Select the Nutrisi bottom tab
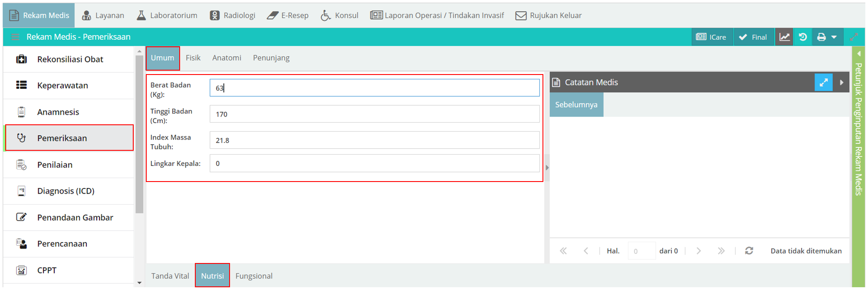The image size is (868, 289). click(x=213, y=276)
